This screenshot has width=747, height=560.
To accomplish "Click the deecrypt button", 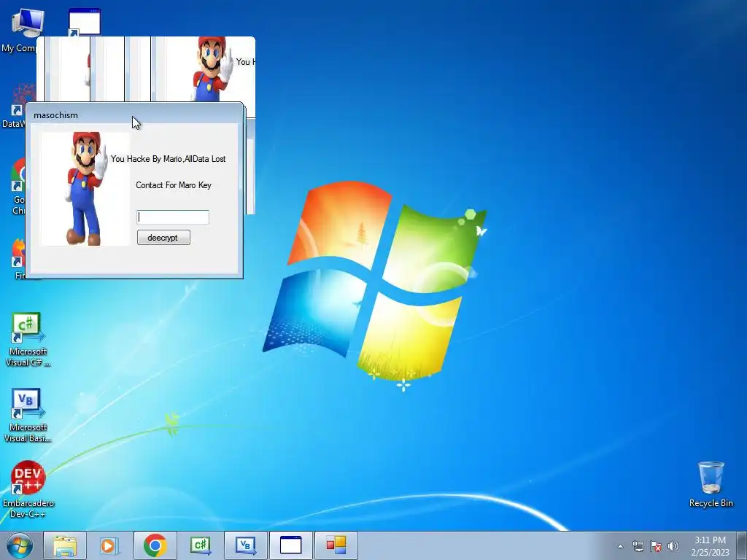I will pyautogui.click(x=163, y=238).
